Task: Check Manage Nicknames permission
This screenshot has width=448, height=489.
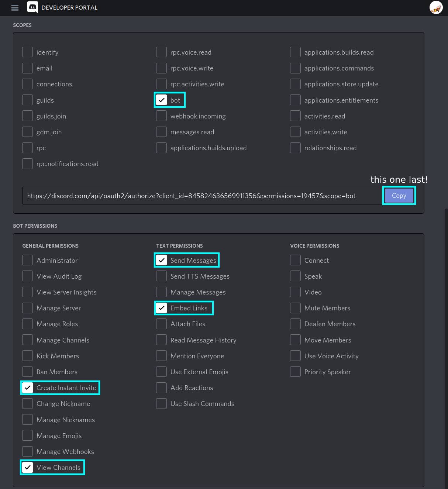Action: click(27, 420)
